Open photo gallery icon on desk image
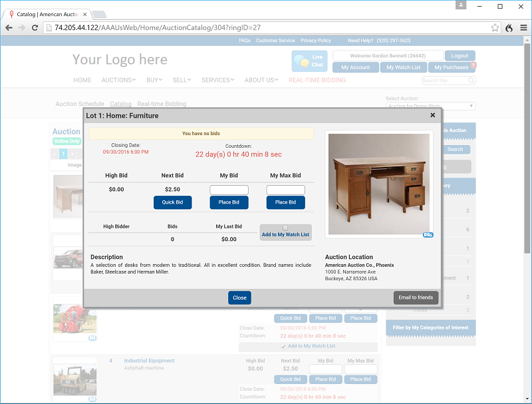This screenshot has width=532, height=404. click(428, 234)
